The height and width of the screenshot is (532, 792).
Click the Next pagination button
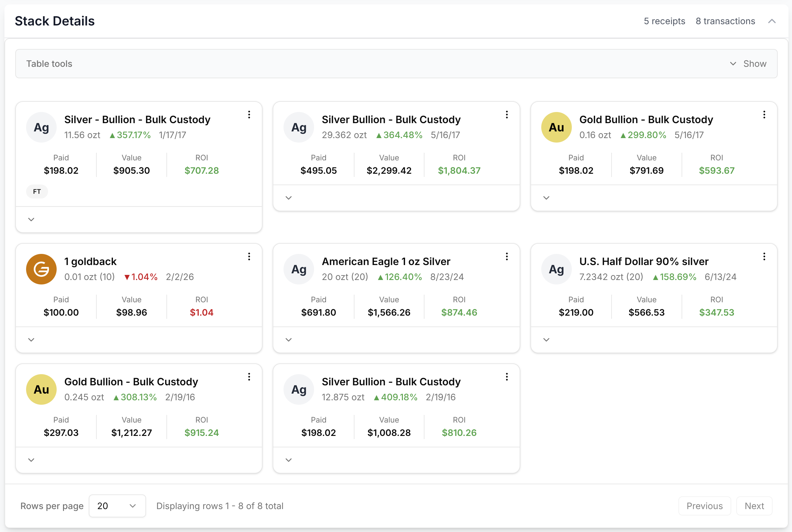[x=754, y=506]
